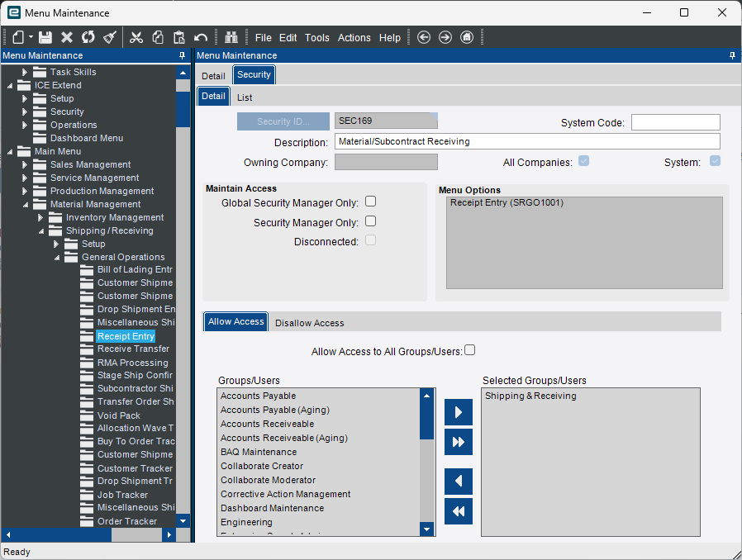Click the Undo arrow icon

click(x=201, y=37)
